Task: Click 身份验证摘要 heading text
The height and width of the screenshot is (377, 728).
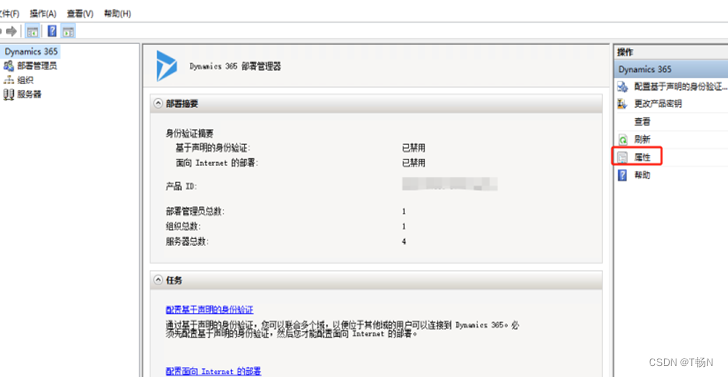Action: tap(189, 134)
